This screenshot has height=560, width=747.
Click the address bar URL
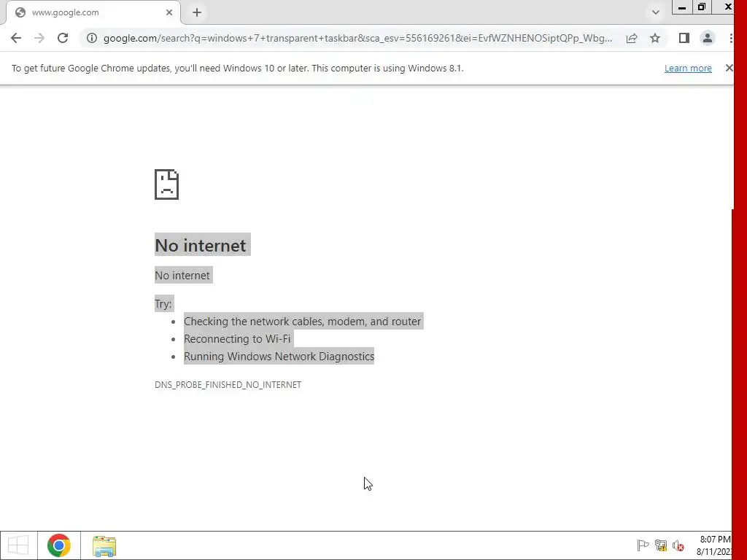pyautogui.click(x=357, y=38)
